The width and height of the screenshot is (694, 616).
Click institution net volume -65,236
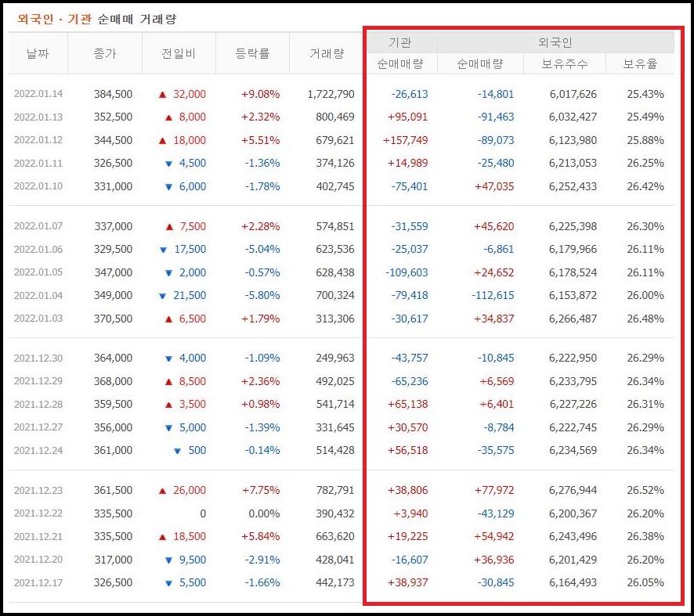tap(410, 381)
